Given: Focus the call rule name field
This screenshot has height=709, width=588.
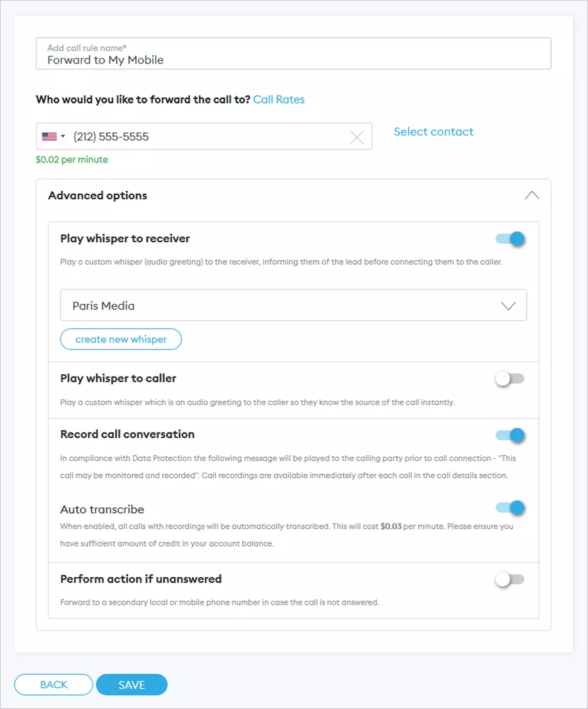Looking at the screenshot, I should 293,59.
